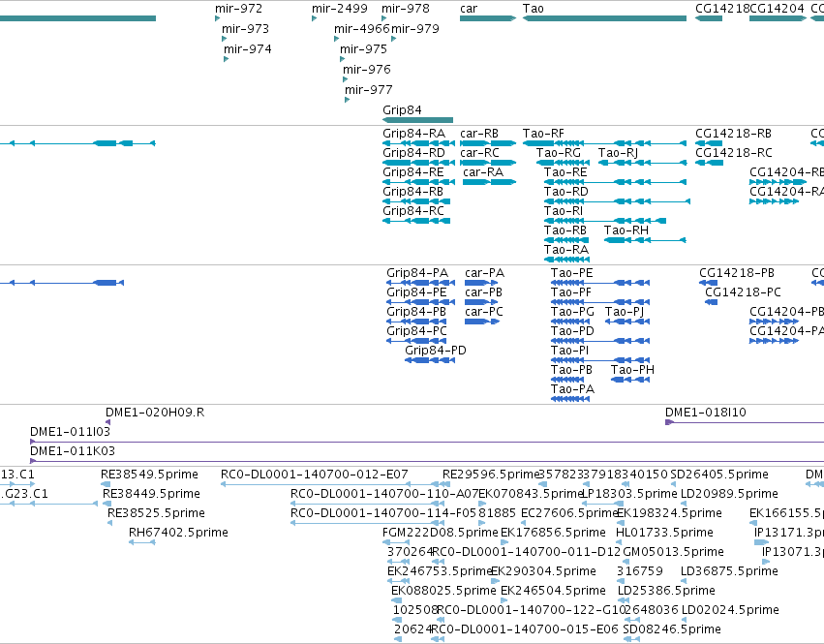Viewport: 824px width, 644px height.
Task: Open the CG14218 gene label
Action: tap(722, 9)
